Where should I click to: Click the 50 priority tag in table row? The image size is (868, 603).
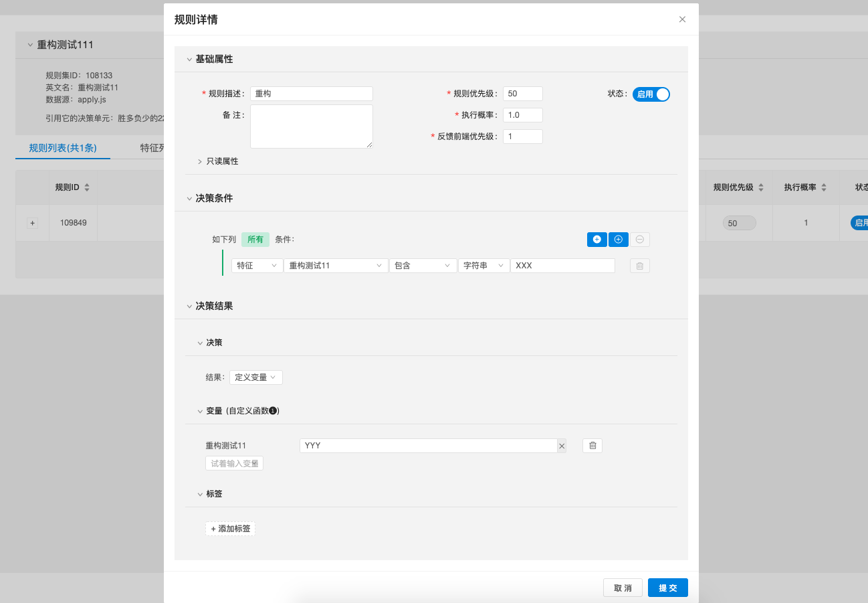pos(739,223)
